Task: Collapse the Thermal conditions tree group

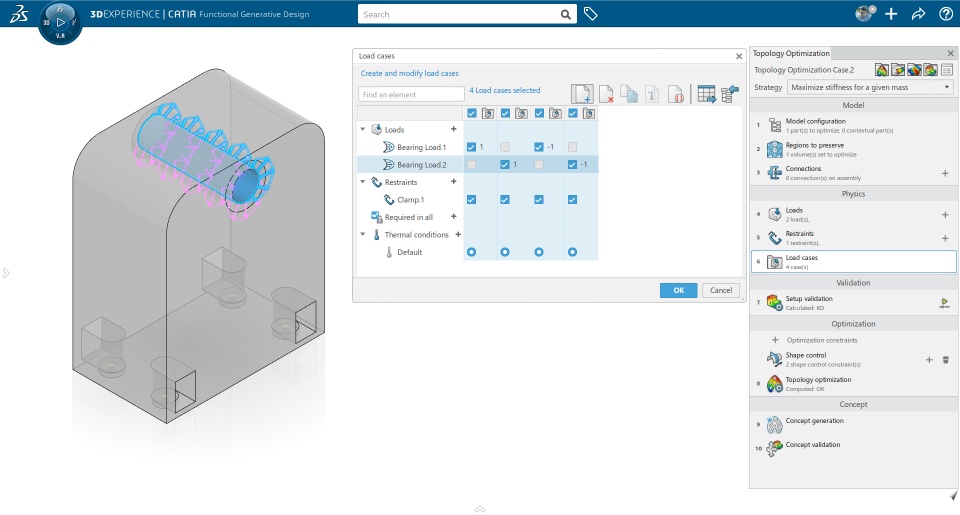Action: coord(363,235)
